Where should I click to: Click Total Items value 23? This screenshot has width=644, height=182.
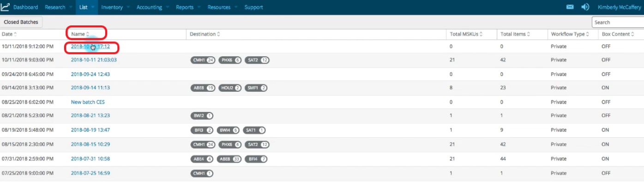(x=504, y=88)
